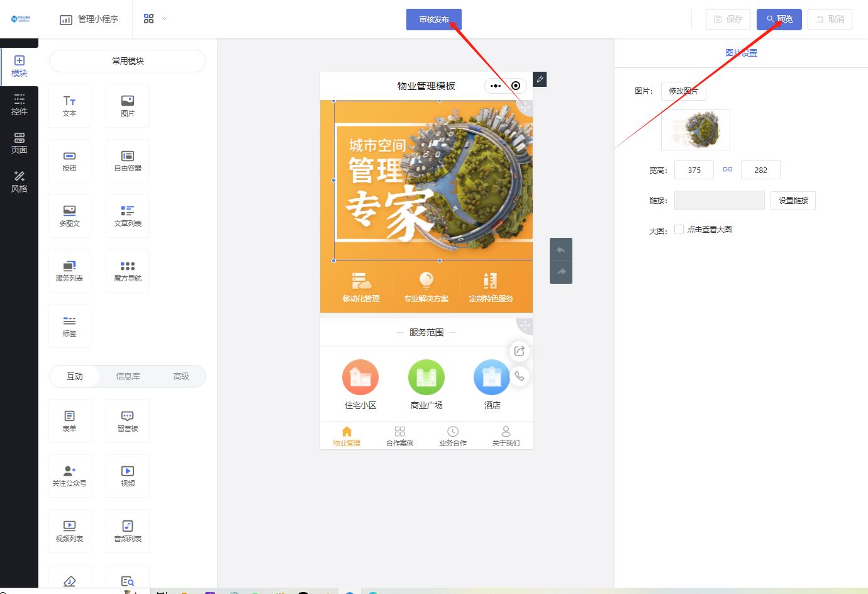Viewport: 868px width, 594px height.
Task: Select the 合作案例 bottom nav tab
Action: (x=400, y=436)
